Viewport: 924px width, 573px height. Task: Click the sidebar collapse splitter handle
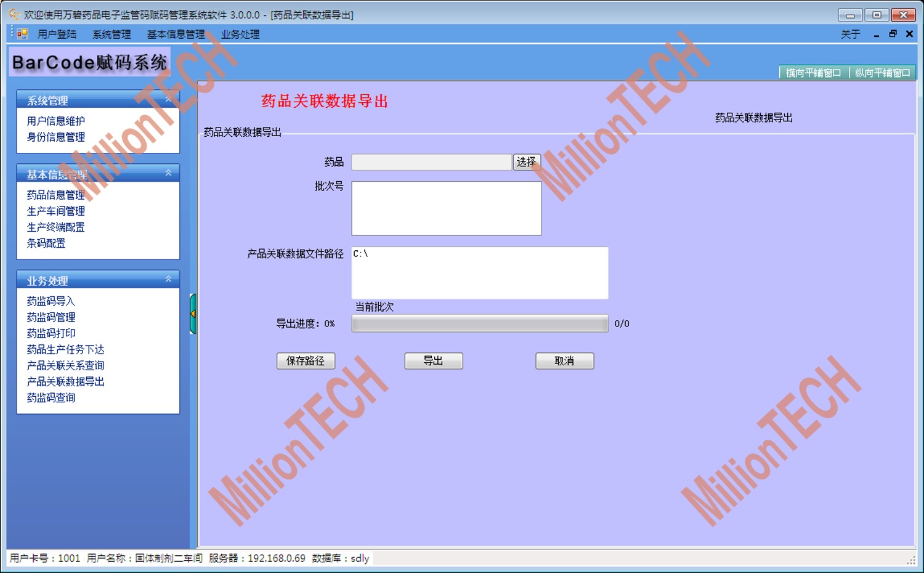point(193,314)
